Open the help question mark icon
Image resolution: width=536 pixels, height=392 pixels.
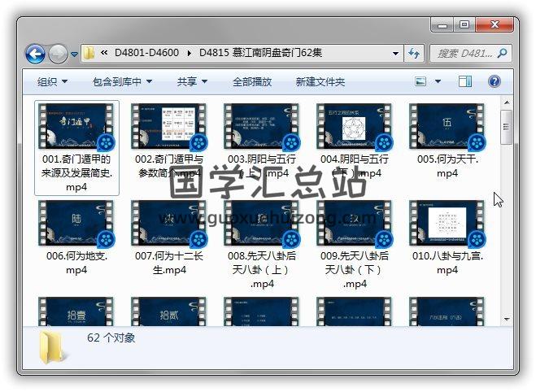[494, 81]
